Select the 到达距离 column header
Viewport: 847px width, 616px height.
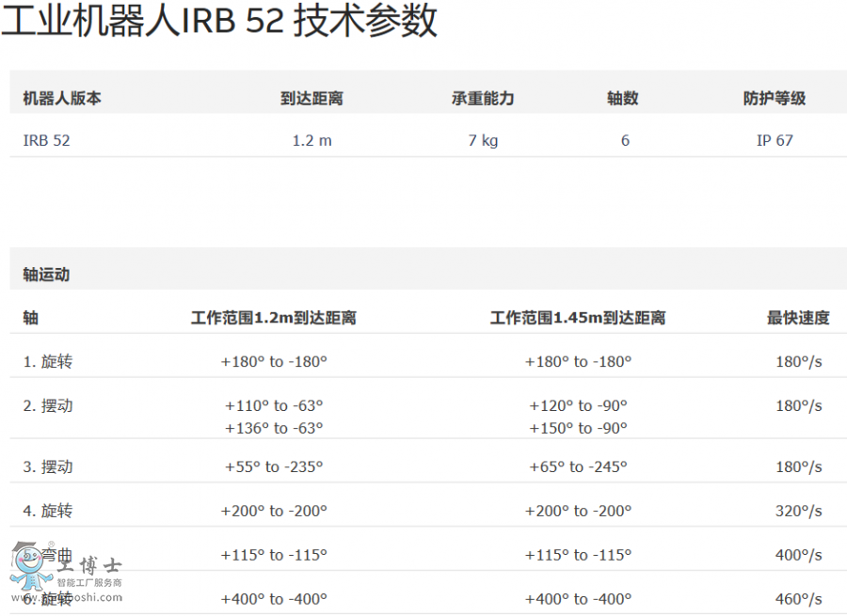tap(312, 98)
